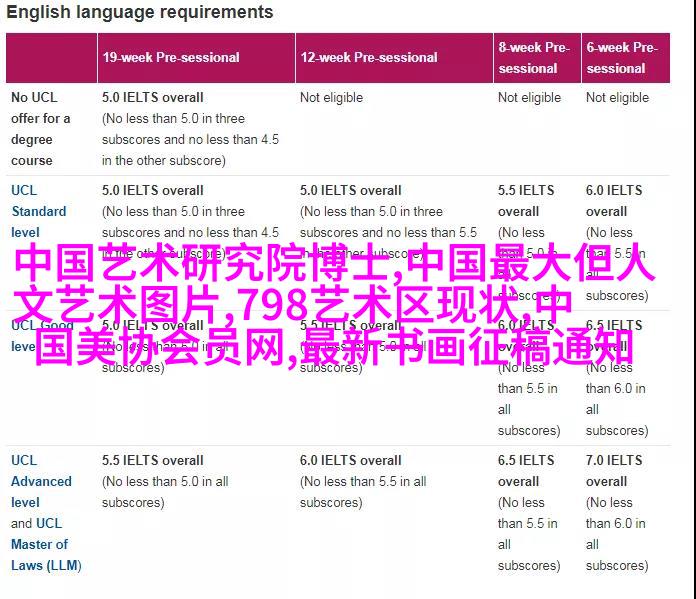Click the English language requirements heading
The image size is (696, 599).
[x=140, y=12]
